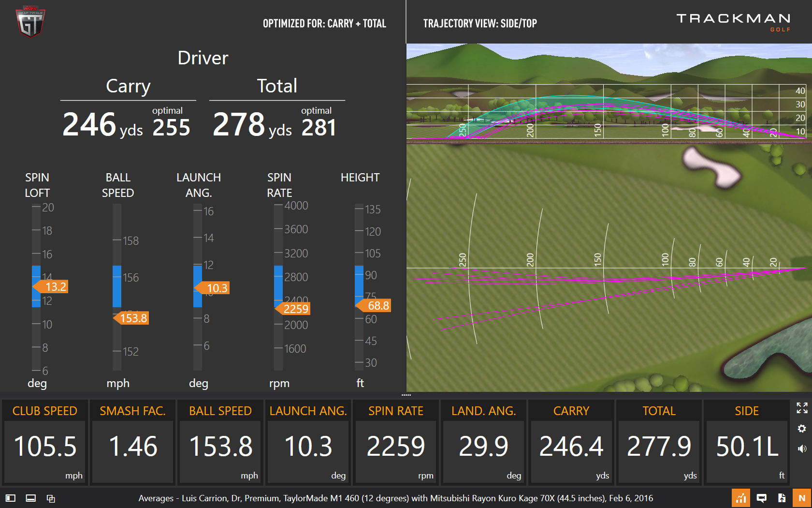Click the Driver club title
This screenshot has height=508, width=812.
tap(203, 58)
